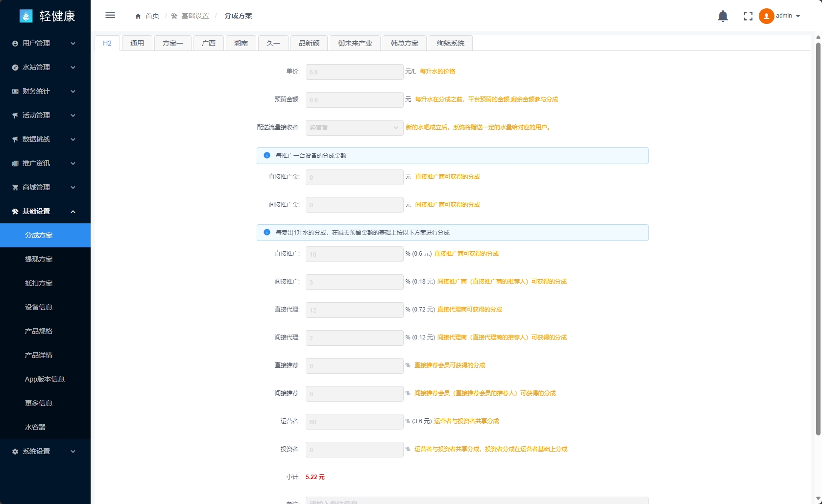Expand the 推广资讯 menu chevron
Image resolution: width=822 pixels, height=504 pixels.
73,164
